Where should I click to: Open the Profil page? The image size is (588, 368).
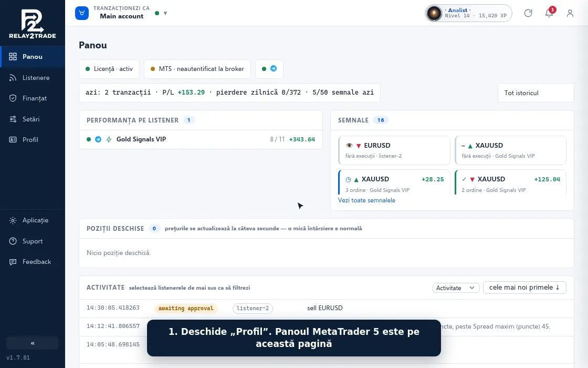click(32, 140)
